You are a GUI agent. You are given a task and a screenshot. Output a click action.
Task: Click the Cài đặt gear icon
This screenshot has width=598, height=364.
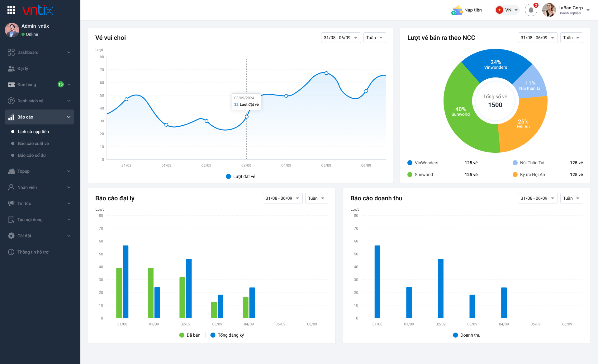click(11, 236)
